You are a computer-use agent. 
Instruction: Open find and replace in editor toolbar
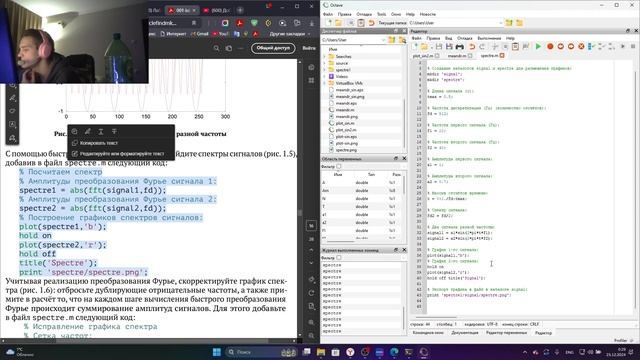pos(526,47)
